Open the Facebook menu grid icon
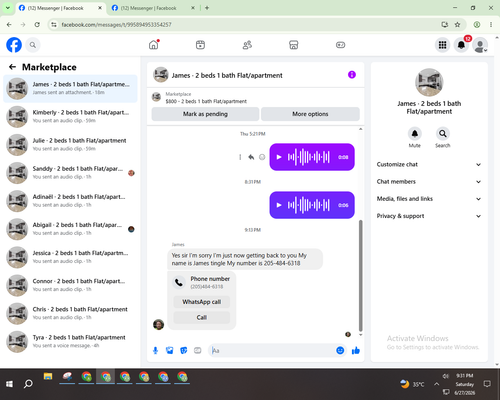This screenshot has width=500, height=400. click(442, 45)
